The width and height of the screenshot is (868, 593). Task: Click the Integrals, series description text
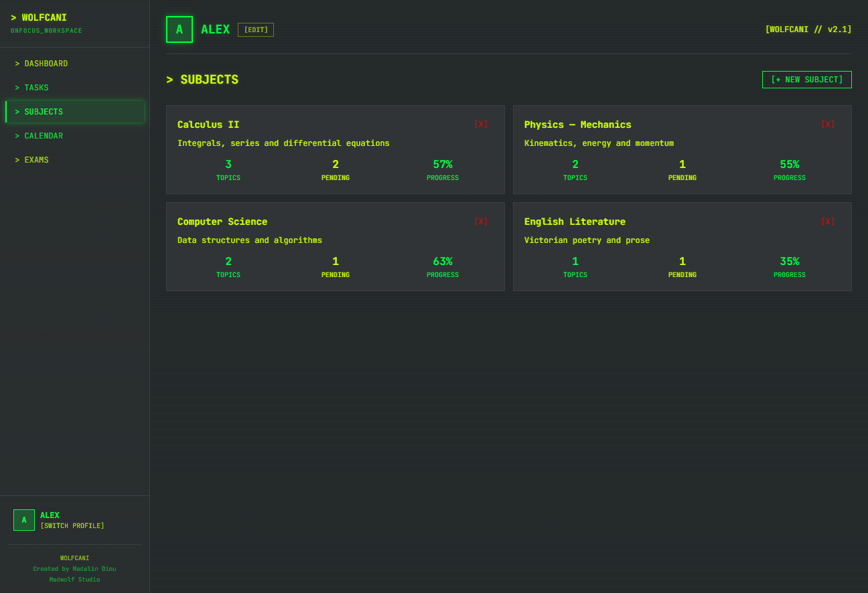[283, 143]
